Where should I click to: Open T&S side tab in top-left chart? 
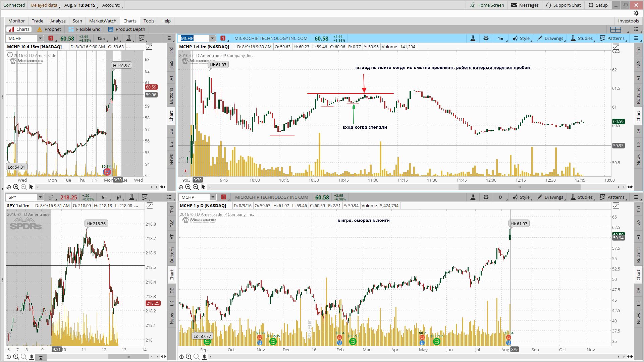pyautogui.click(x=171, y=64)
